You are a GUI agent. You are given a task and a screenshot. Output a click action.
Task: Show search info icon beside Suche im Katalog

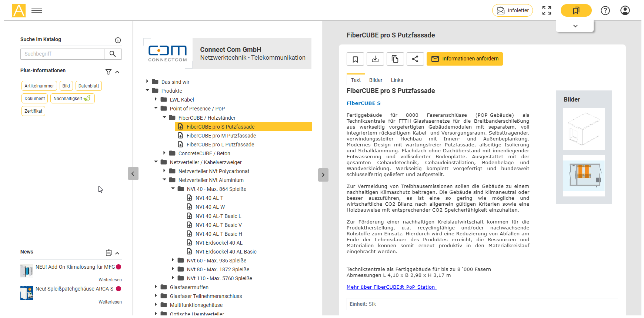tap(118, 40)
